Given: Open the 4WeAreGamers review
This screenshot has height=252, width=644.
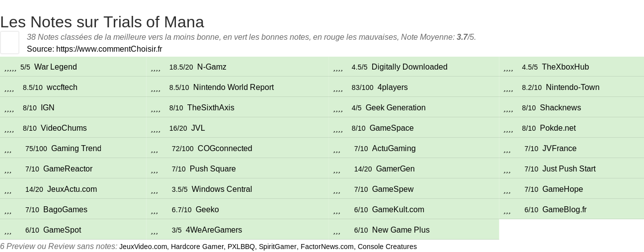Looking at the screenshot, I should coord(214,230).
